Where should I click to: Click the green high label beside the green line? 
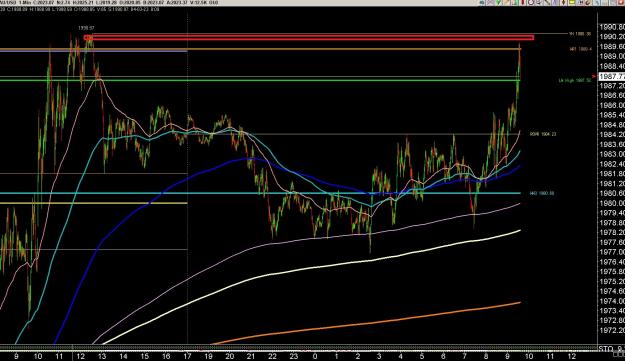[x=575, y=80]
